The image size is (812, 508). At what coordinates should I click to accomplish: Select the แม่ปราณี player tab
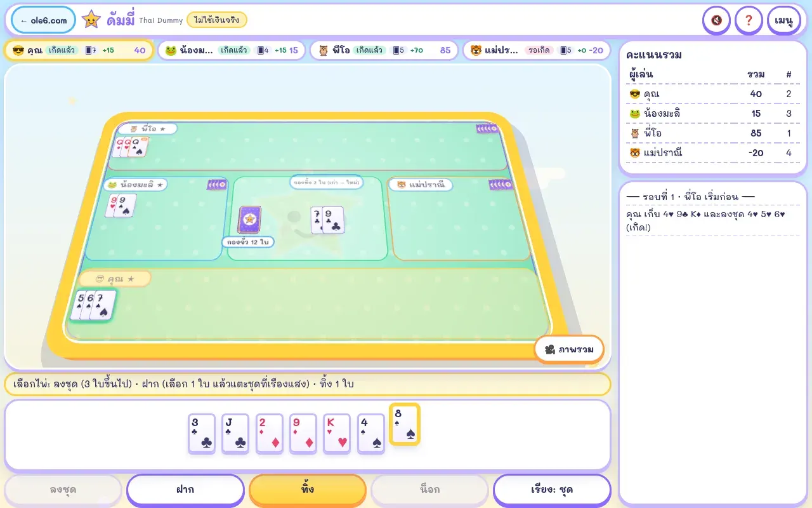(x=537, y=50)
